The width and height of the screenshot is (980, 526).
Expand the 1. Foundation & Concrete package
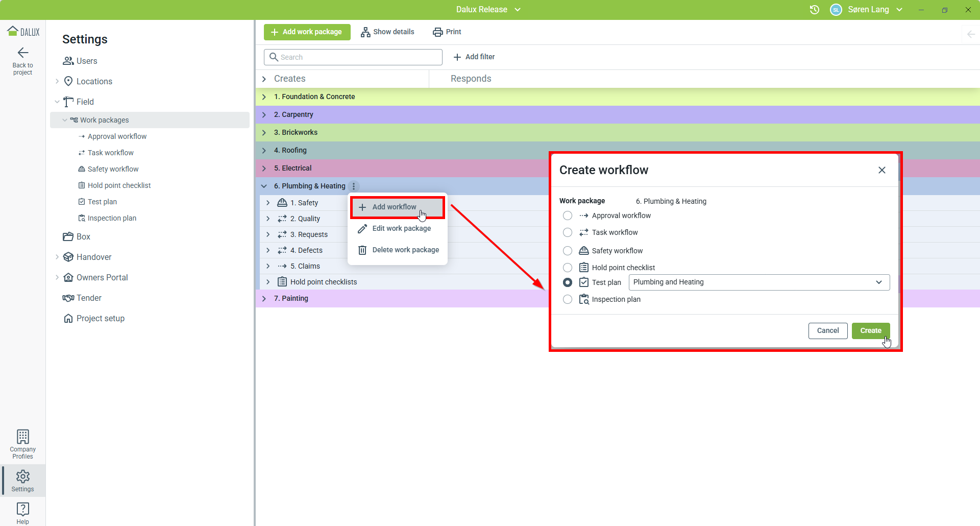tap(264, 97)
